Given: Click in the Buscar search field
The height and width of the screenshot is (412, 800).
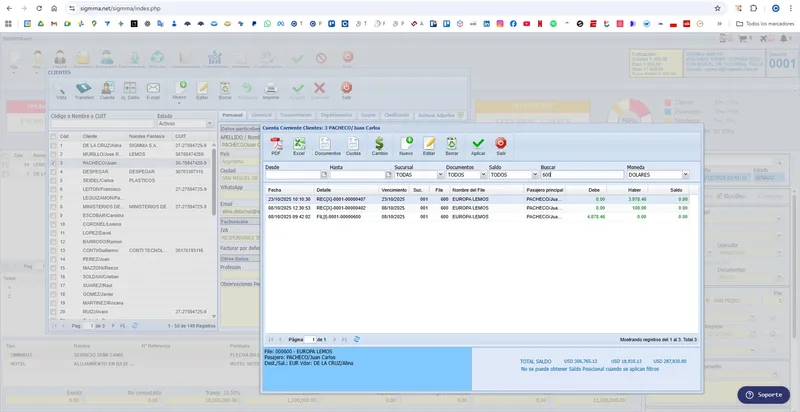Looking at the screenshot, I should (582, 175).
